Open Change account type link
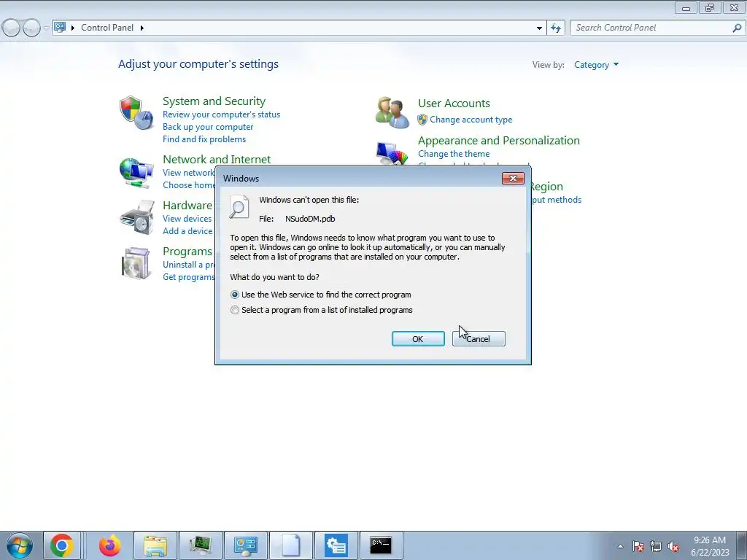This screenshot has height=560, width=747. (471, 120)
